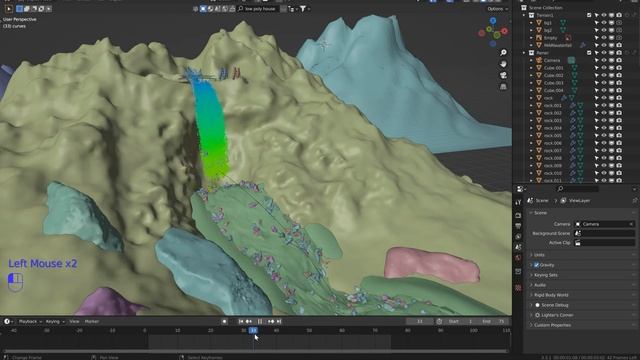The height and width of the screenshot is (360, 640).
Task: Open the Output properties tab icon
Action: [x=518, y=226]
